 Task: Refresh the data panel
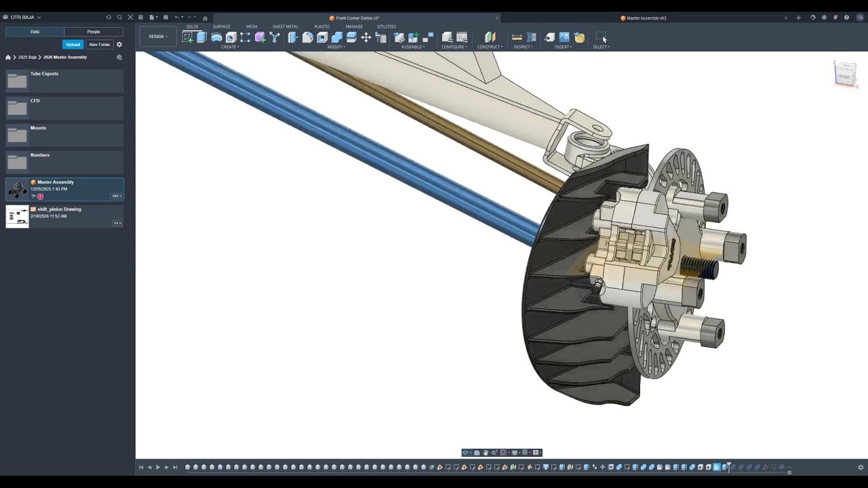pyautogui.click(x=108, y=18)
